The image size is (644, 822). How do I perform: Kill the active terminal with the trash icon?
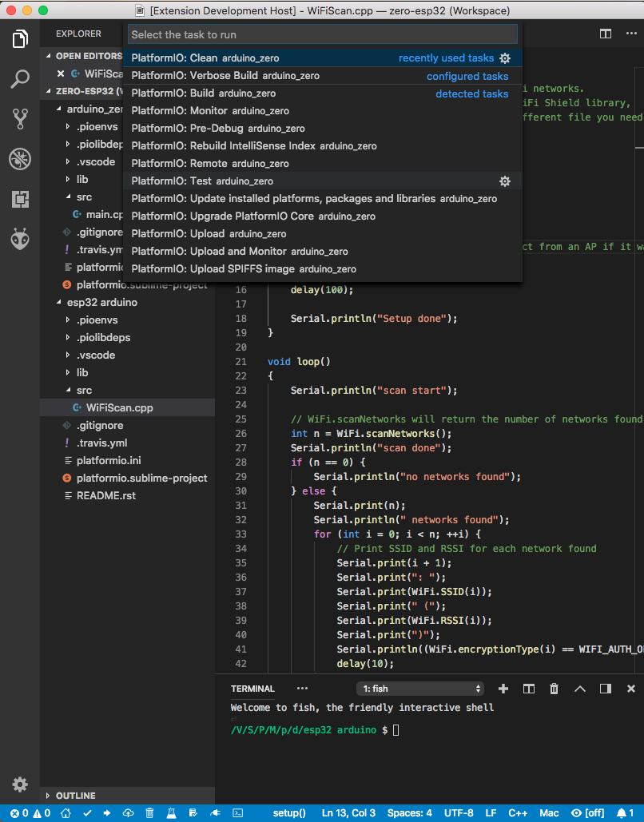pos(554,688)
